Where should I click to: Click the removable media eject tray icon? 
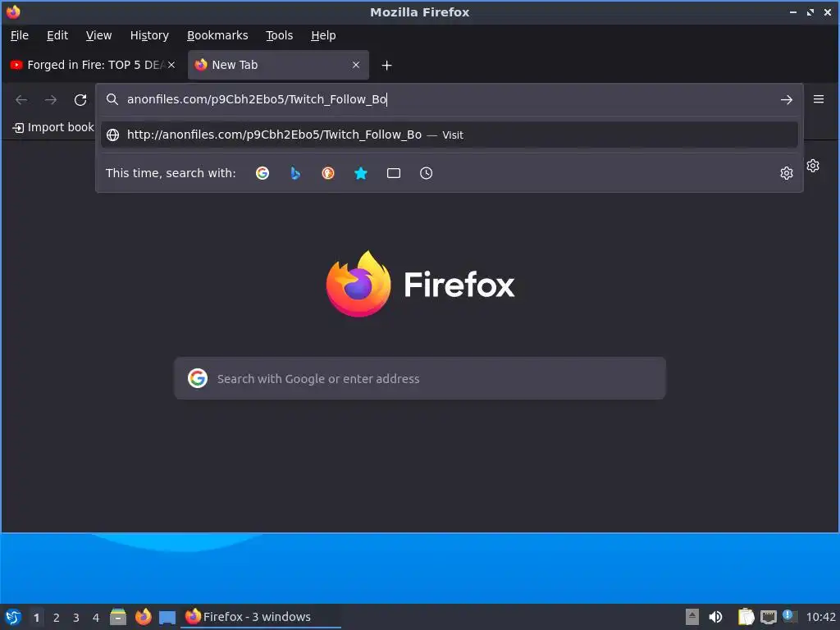click(692, 617)
